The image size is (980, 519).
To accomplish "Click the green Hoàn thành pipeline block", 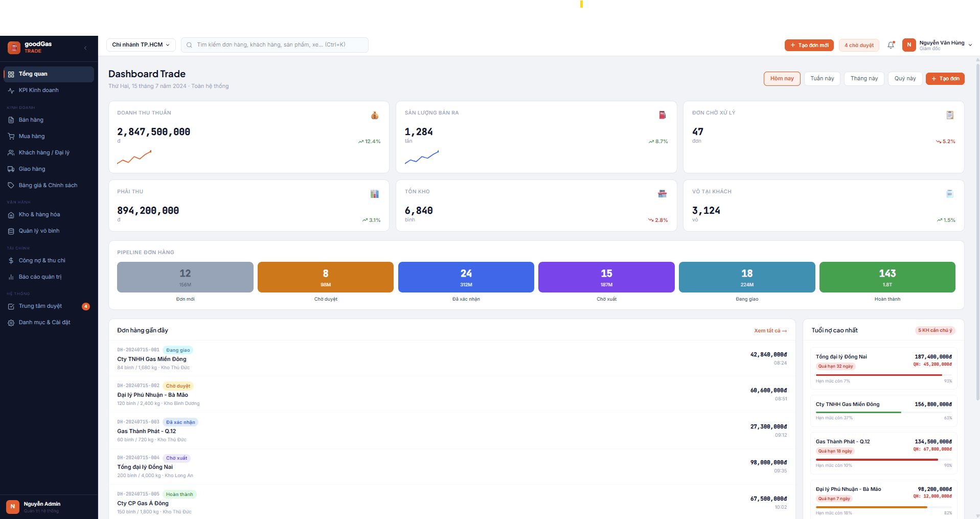I will pos(887,277).
